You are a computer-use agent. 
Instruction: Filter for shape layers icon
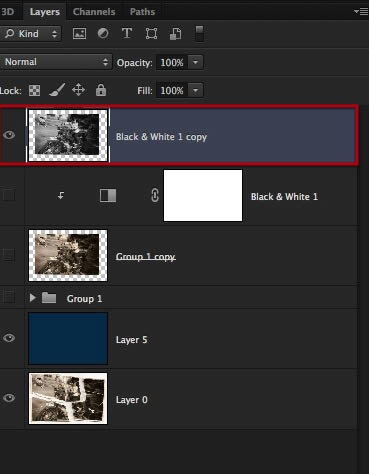(x=151, y=33)
